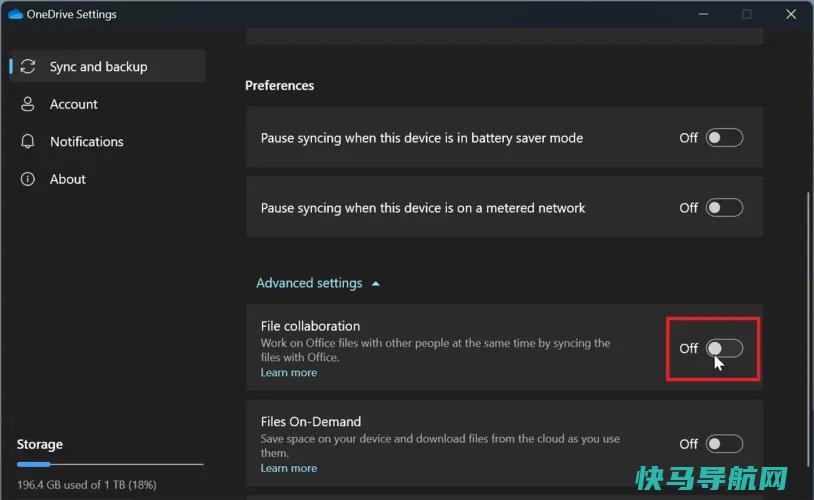Click the Preferences heading

pyautogui.click(x=279, y=85)
